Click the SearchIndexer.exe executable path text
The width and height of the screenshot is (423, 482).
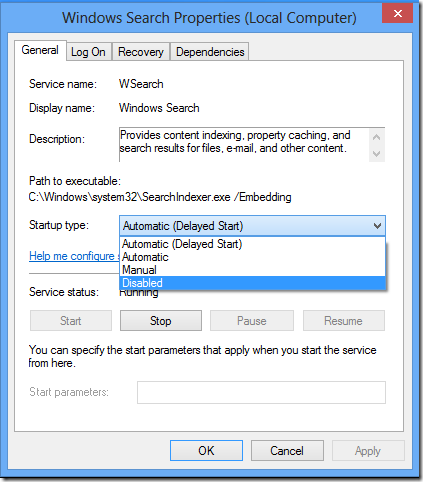[160, 197]
